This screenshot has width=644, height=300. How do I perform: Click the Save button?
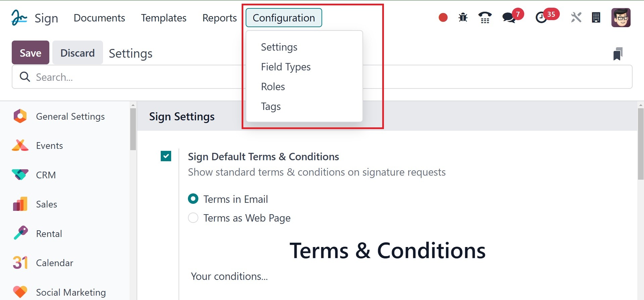(31, 53)
